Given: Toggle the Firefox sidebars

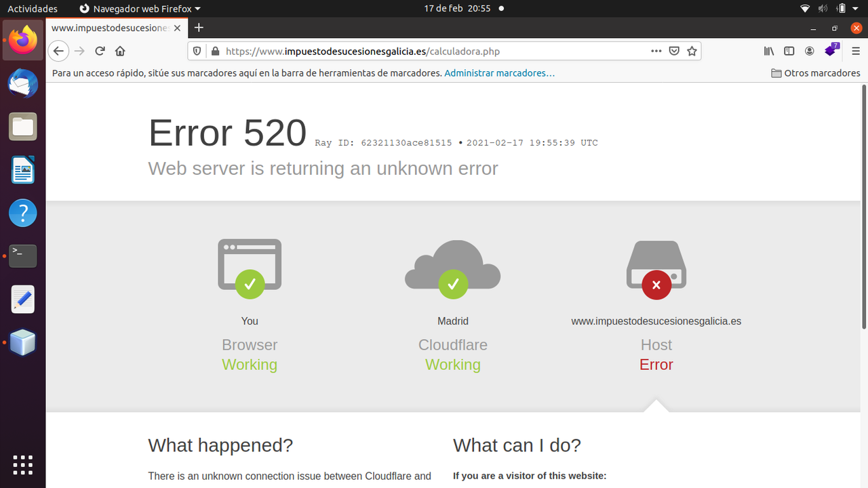Looking at the screenshot, I should (x=789, y=51).
